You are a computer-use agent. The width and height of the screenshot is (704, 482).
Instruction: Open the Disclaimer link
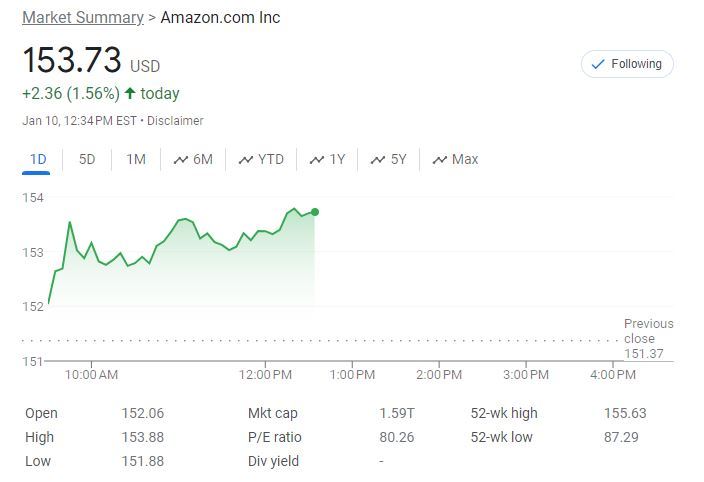[x=175, y=121]
